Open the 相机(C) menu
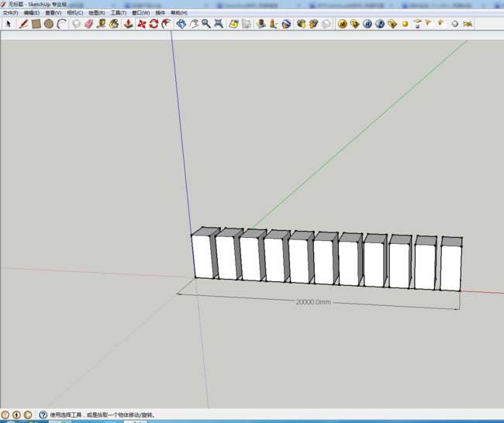 click(x=75, y=12)
